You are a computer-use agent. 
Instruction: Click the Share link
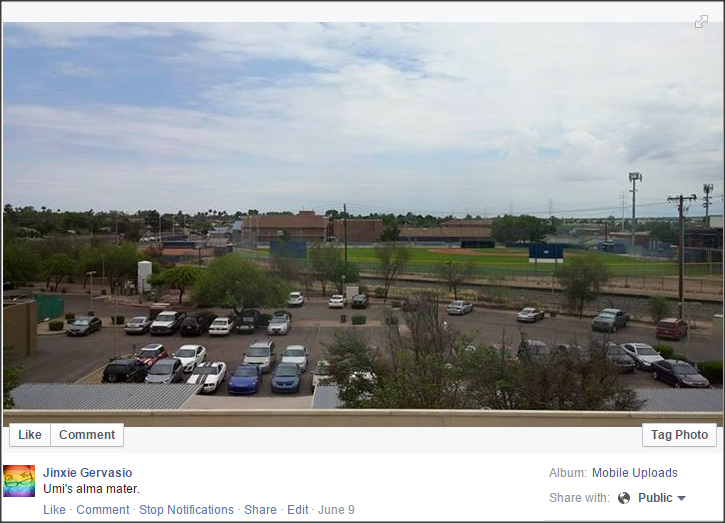coord(260,510)
